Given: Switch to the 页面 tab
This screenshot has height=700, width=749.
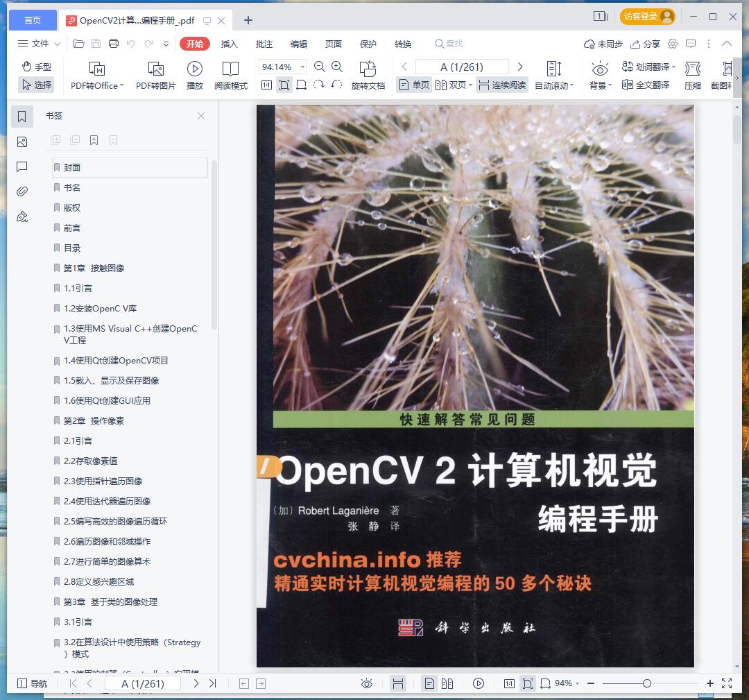Looking at the screenshot, I should coord(334,44).
